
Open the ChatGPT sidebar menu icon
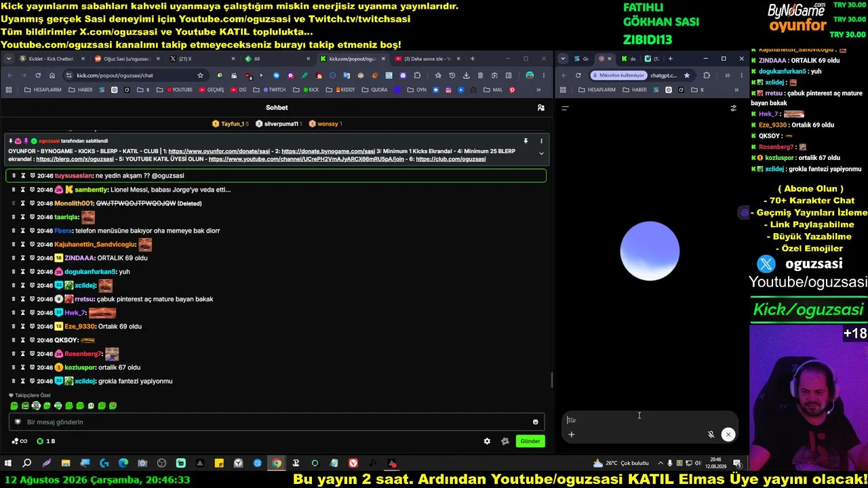click(565, 108)
